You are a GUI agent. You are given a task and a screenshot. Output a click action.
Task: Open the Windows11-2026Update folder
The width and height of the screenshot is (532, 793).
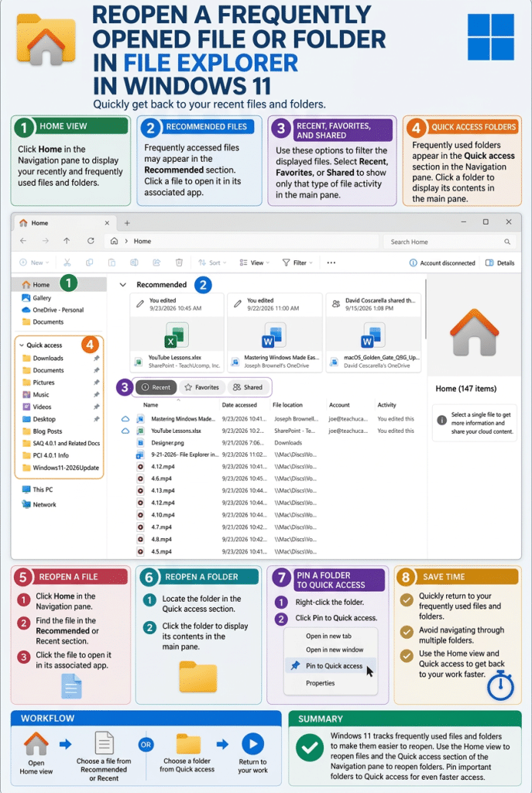coord(60,468)
